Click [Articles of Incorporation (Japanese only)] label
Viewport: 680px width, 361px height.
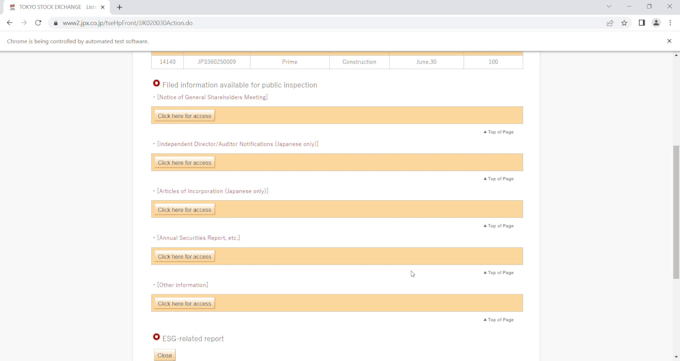tap(212, 191)
